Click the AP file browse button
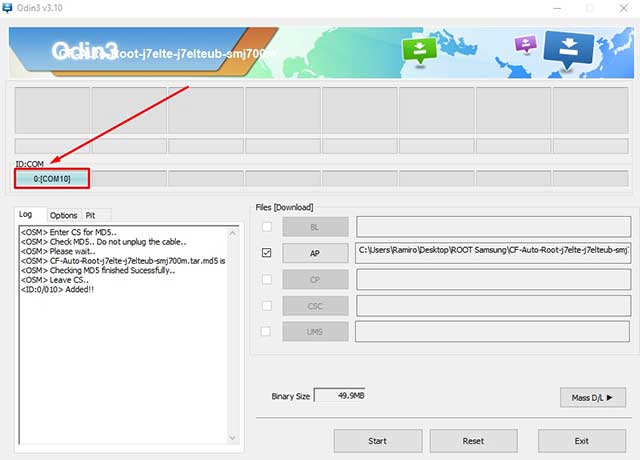Image resolution: width=640 pixels, height=460 pixels. (x=316, y=253)
